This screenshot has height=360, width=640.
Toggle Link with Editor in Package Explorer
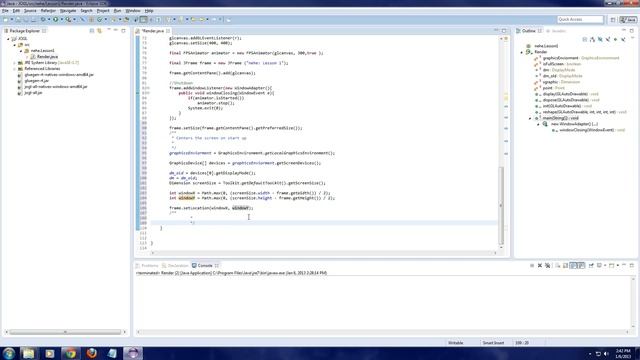[99, 31]
